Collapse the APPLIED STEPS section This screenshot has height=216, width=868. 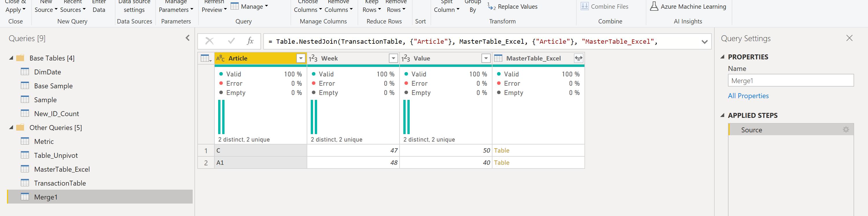coord(722,115)
